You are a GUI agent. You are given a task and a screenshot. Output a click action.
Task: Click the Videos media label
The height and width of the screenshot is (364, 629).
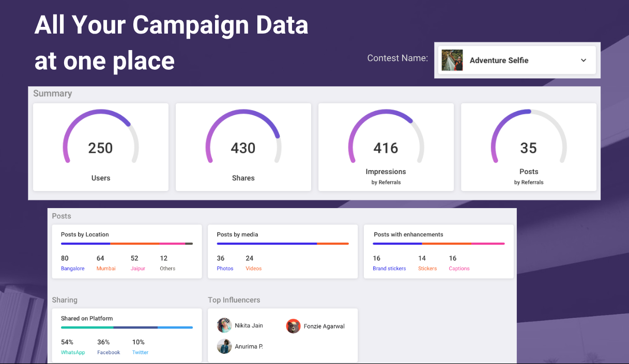[253, 268]
